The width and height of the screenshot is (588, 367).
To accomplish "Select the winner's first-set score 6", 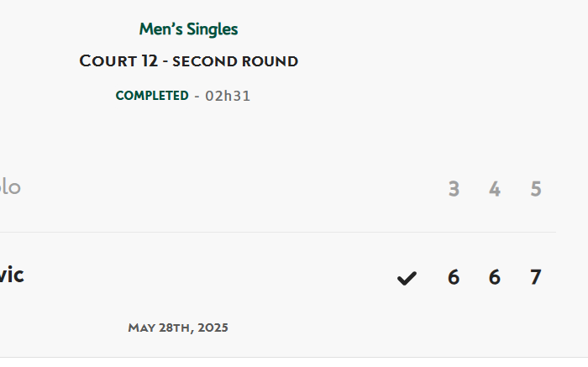I will click(454, 277).
